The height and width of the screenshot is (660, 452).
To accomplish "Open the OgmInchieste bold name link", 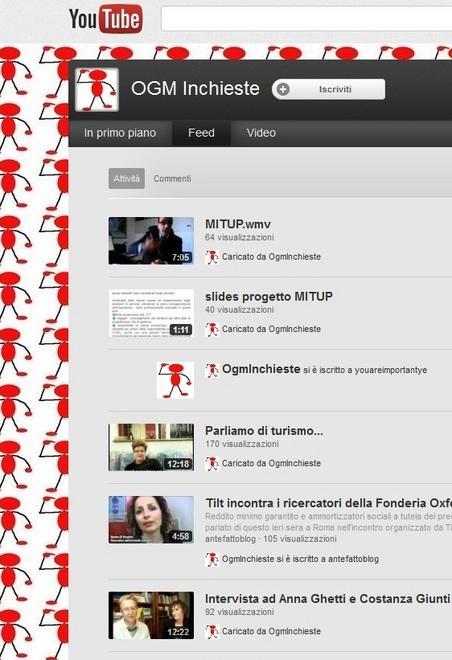I will (261, 369).
